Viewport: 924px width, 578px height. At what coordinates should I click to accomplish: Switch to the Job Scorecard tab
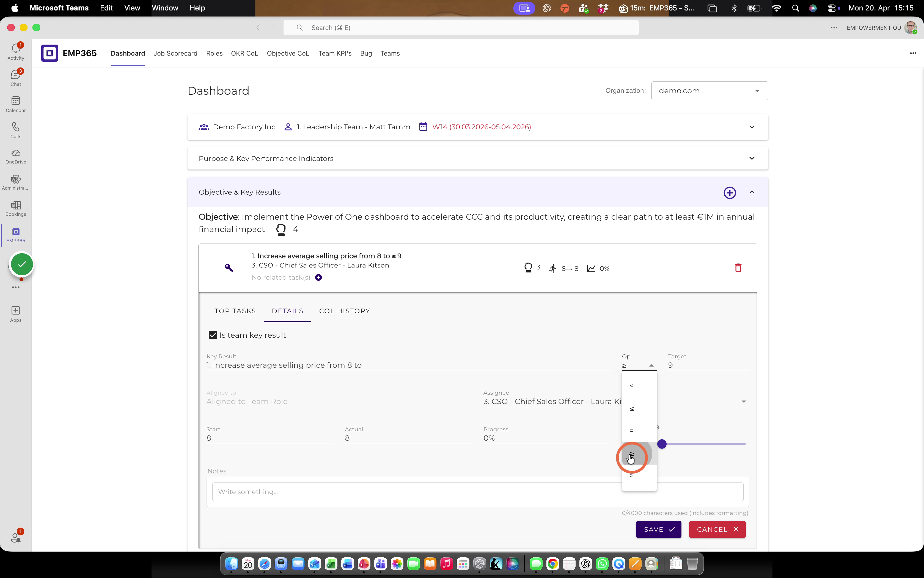(175, 53)
